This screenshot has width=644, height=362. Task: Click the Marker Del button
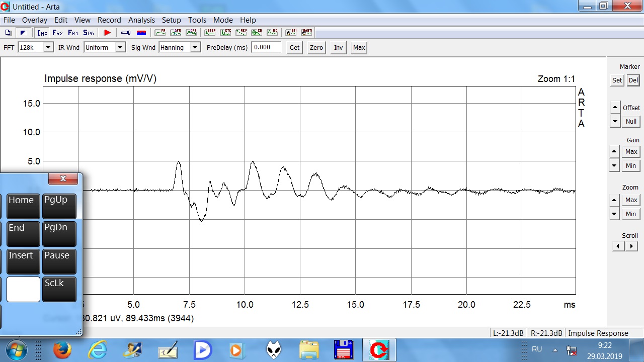pyautogui.click(x=633, y=80)
